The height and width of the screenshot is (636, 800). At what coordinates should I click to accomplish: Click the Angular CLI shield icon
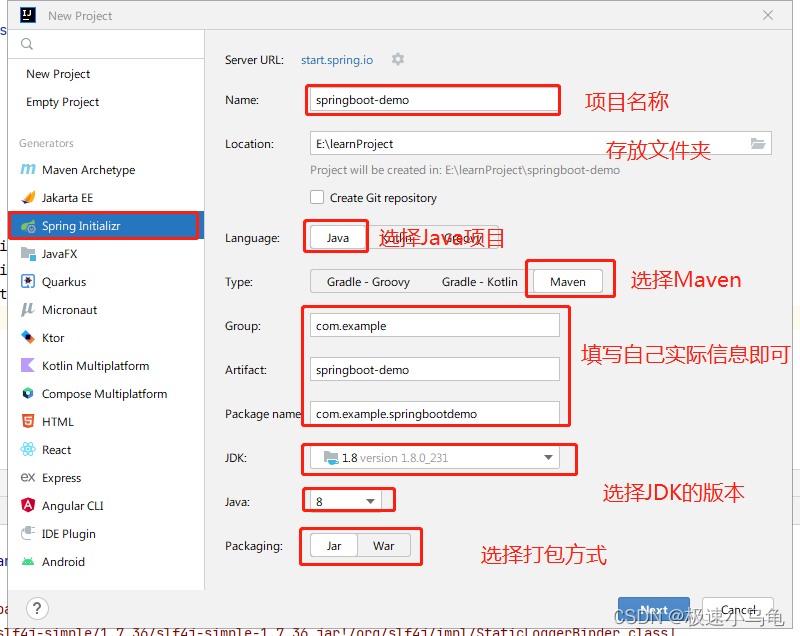pos(28,505)
